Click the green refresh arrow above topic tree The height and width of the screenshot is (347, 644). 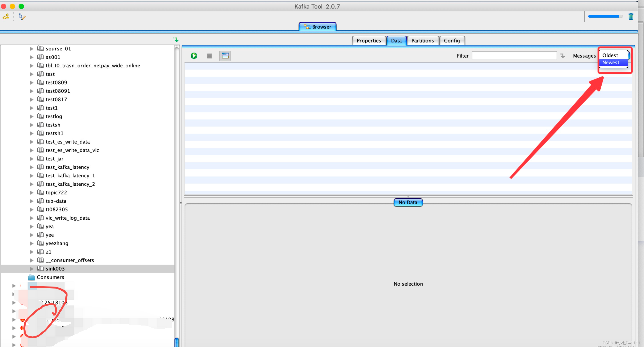(176, 39)
